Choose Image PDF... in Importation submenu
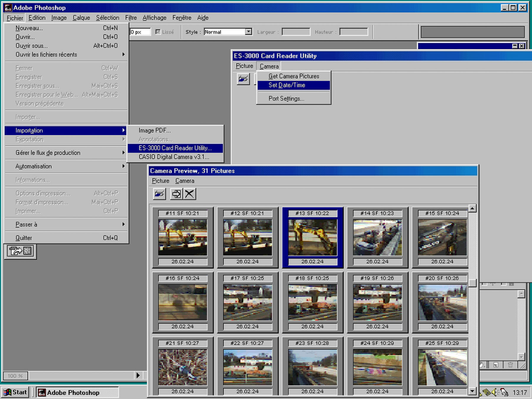This screenshot has width=532, height=399. pyautogui.click(x=175, y=130)
